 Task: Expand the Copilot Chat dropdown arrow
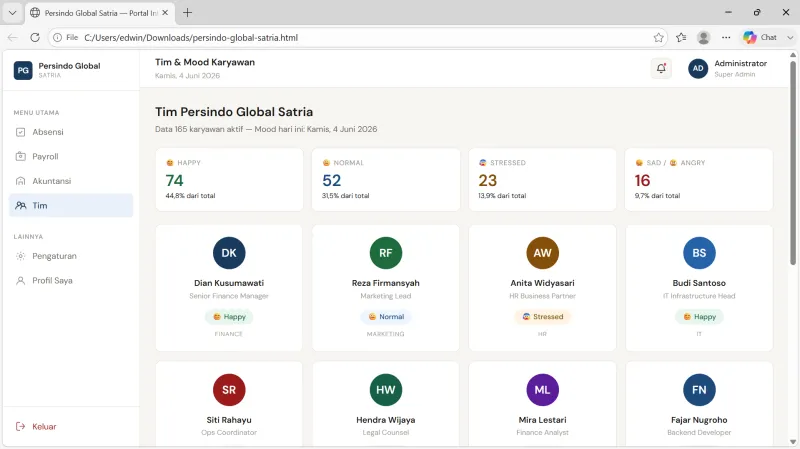(790, 37)
